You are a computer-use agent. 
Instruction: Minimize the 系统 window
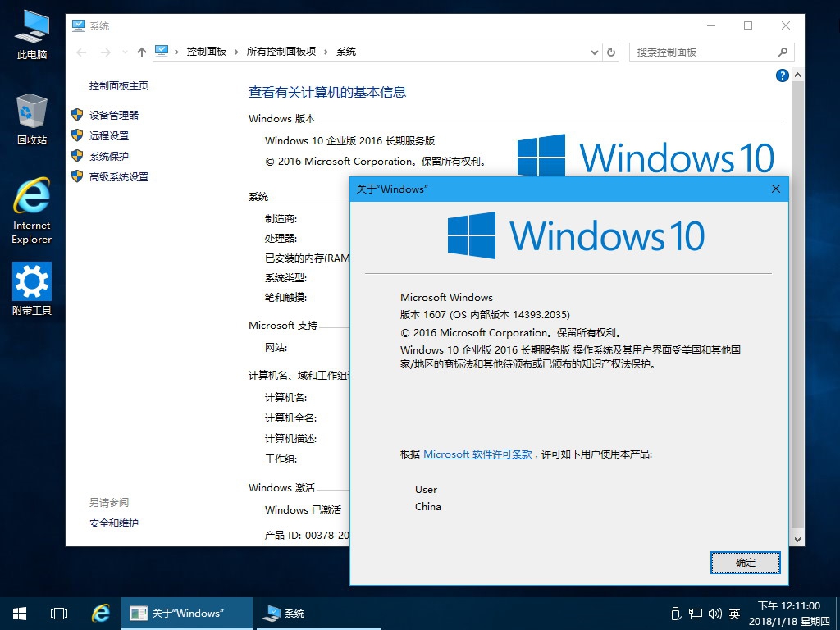711,25
